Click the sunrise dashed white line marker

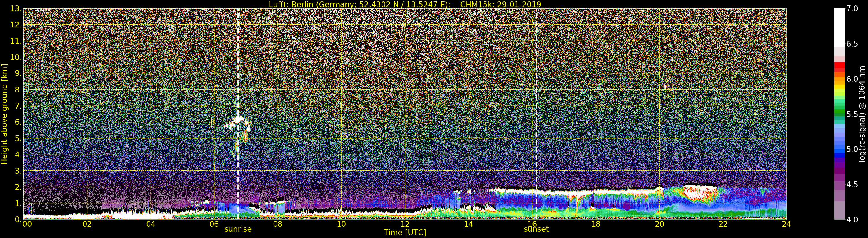click(238, 114)
